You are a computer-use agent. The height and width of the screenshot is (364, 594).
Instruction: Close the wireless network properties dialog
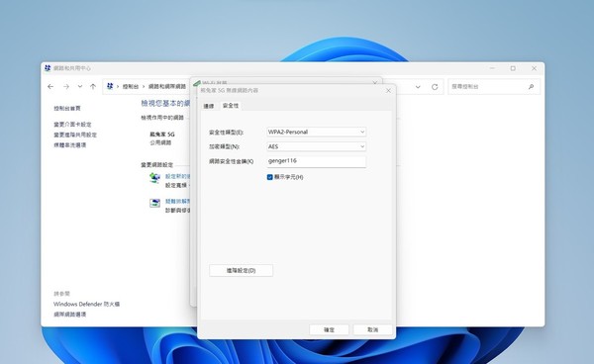(x=388, y=90)
